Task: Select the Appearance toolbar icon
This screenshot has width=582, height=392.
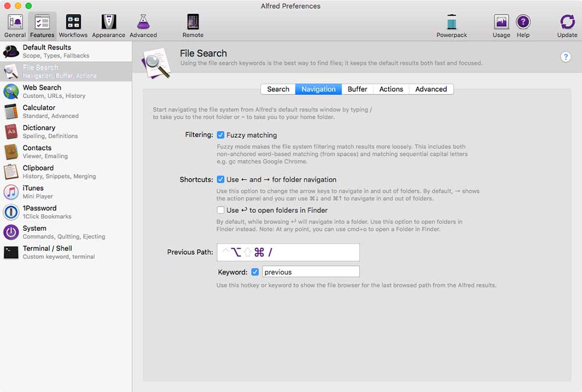Action: pos(108,23)
